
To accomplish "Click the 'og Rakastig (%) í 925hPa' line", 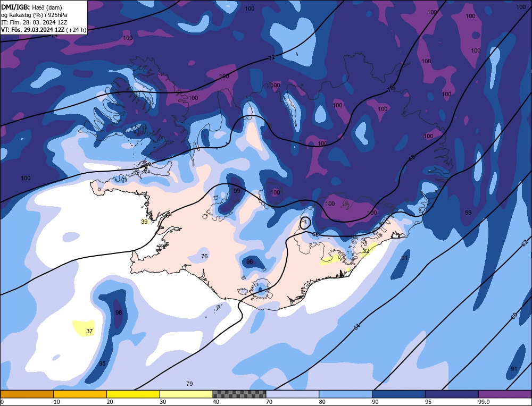I will click(34, 15).
